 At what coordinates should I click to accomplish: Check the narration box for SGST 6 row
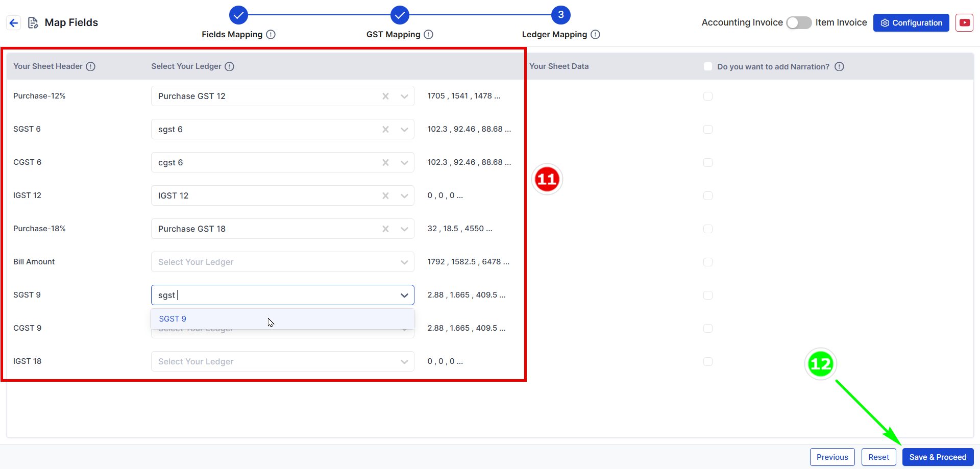click(707, 129)
